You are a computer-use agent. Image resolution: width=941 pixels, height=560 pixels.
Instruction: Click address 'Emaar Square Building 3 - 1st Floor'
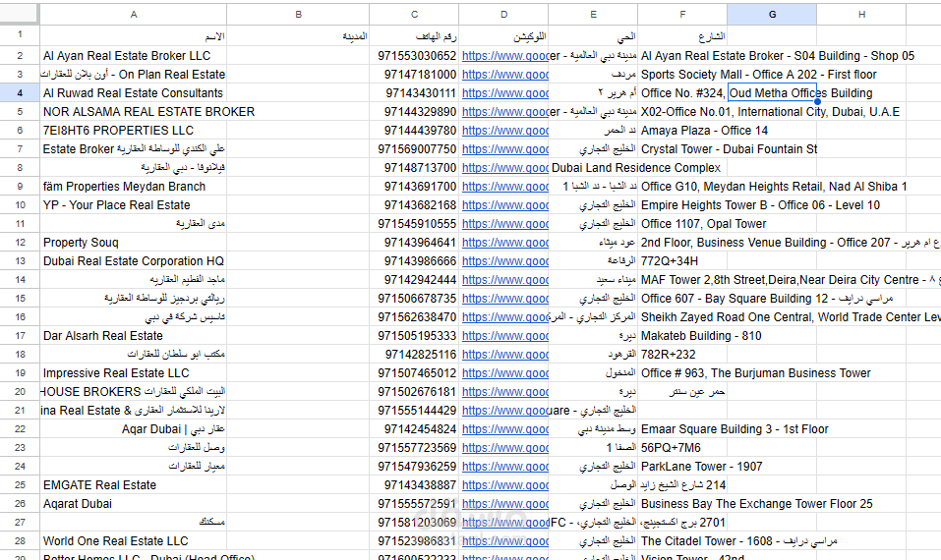coord(735,429)
